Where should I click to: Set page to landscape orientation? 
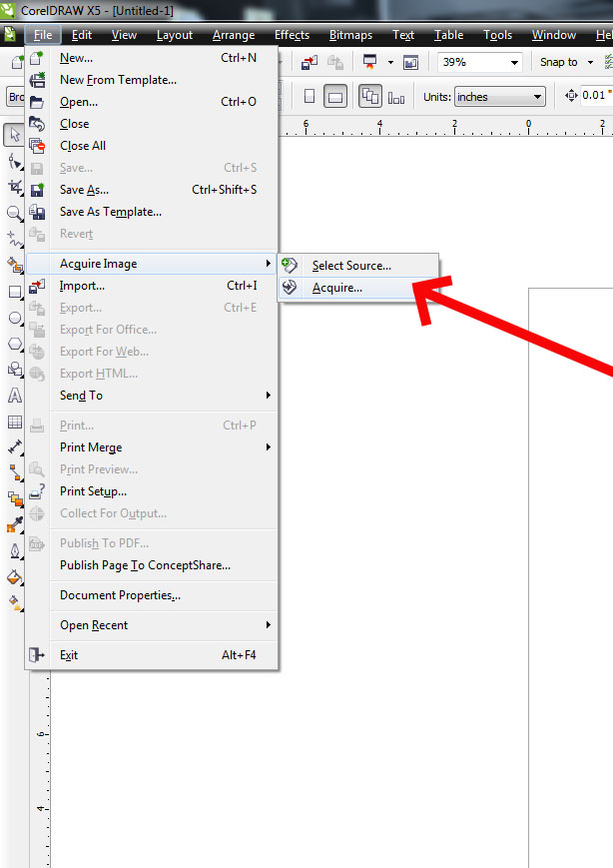coord(335,97)
